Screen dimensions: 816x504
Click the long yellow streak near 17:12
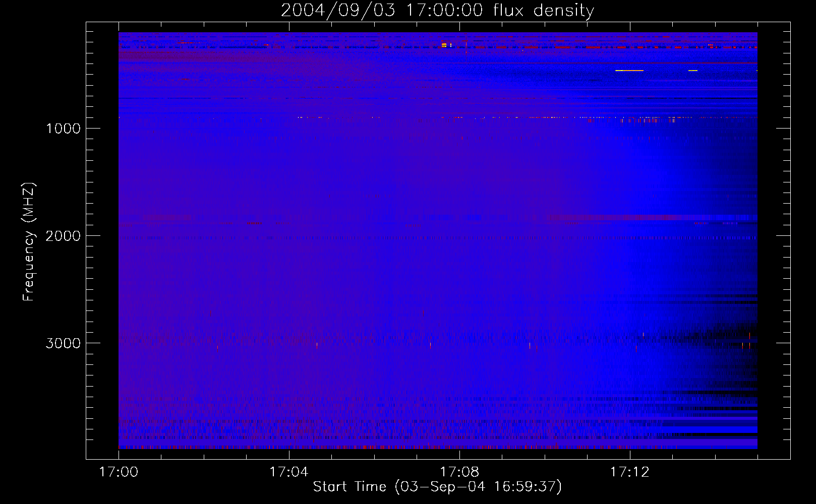(x=629, y=71)
